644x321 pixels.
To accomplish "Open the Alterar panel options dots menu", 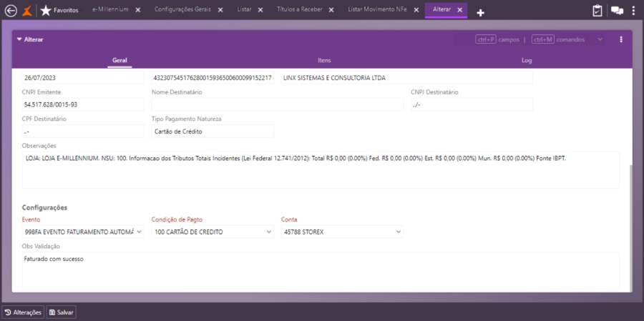I will pyautogui.click(x=621, y=39).
